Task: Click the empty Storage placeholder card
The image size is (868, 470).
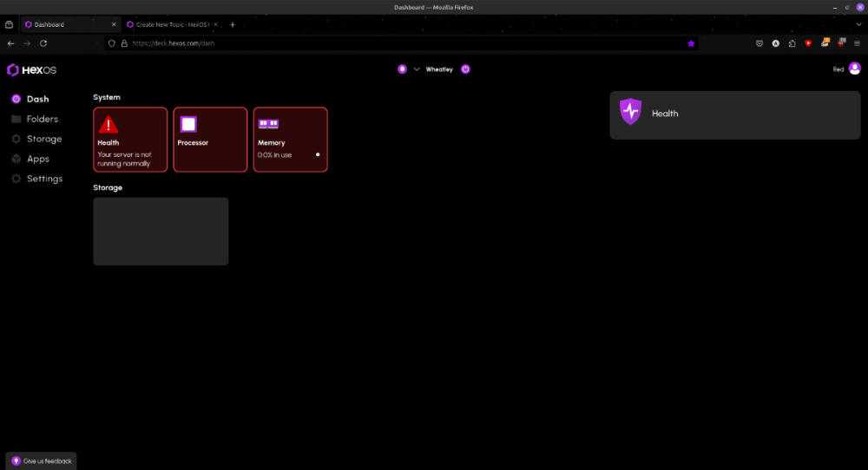Action: coord(161,231)
